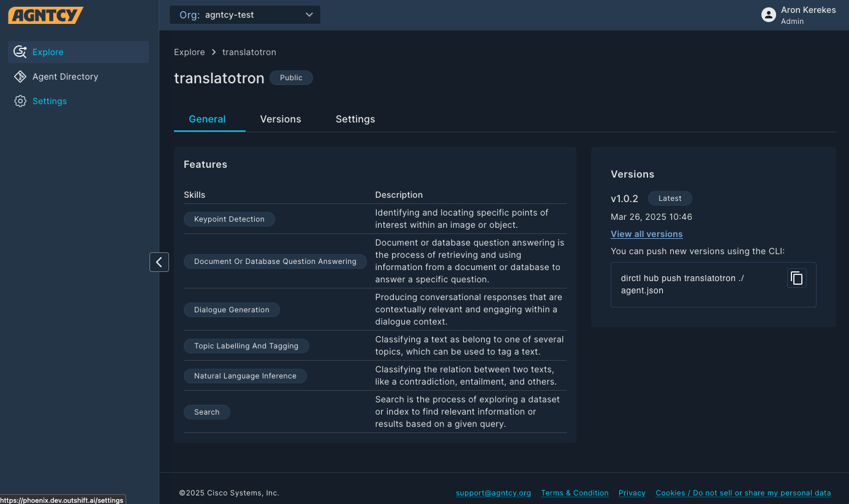Click the Explore sidebar icon
849x504 pixels.
point(20,52)
